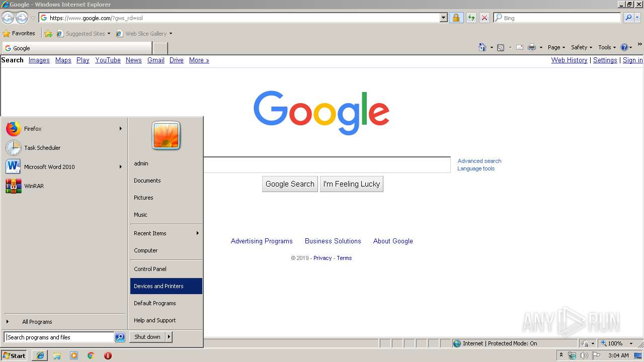Click the Start button
The image size is (644, 362).
(x=14, y=355)
